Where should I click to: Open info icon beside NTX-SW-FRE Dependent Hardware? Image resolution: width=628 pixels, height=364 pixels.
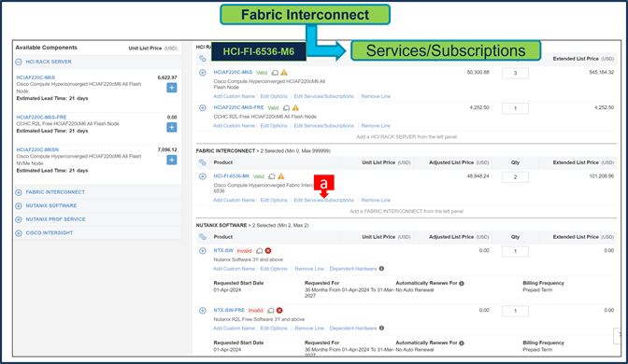[x=381, y=328]
